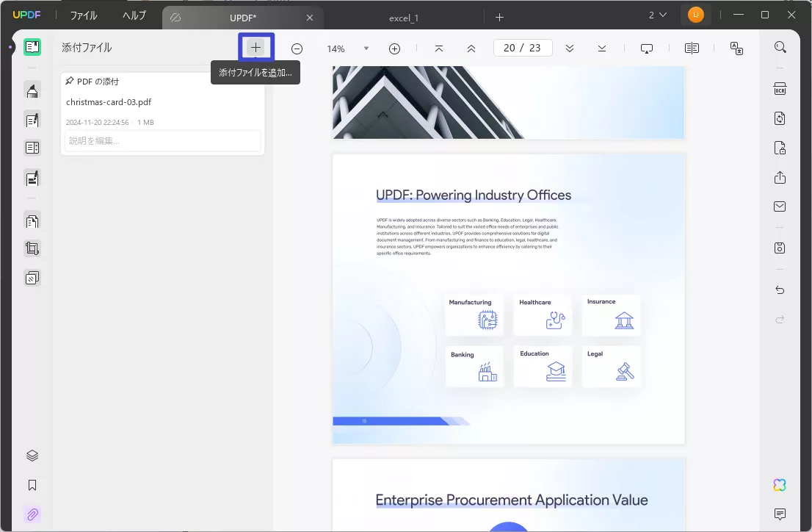Open the Attachments paperclip panel
Screen dimensions: 812x532
point(32,514)
